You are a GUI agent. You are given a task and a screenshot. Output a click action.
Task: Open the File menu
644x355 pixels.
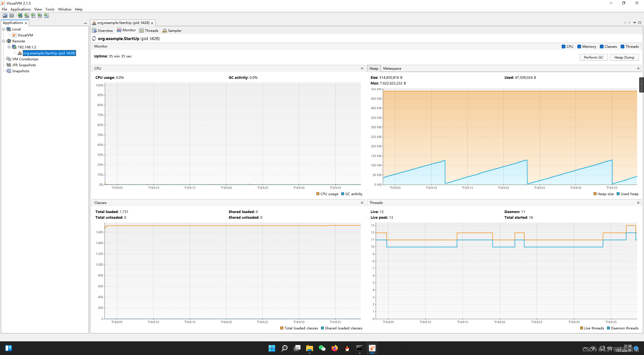click(4, 9)
